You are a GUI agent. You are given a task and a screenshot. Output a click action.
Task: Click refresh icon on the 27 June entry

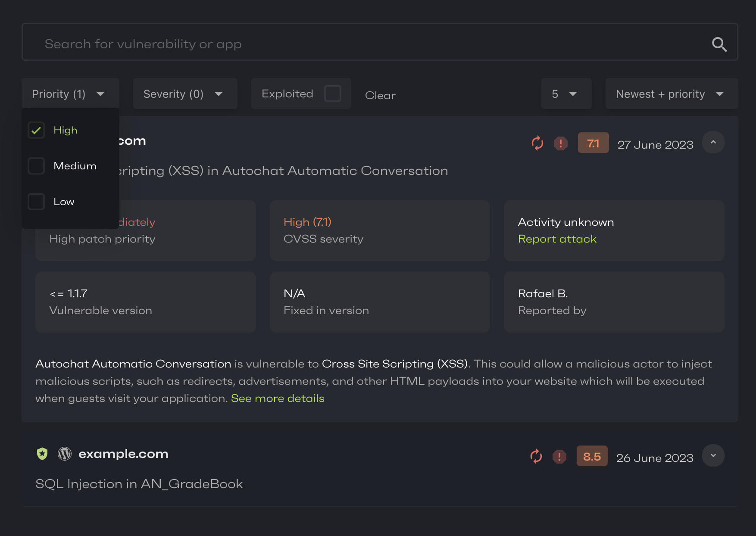click(537, 143)
